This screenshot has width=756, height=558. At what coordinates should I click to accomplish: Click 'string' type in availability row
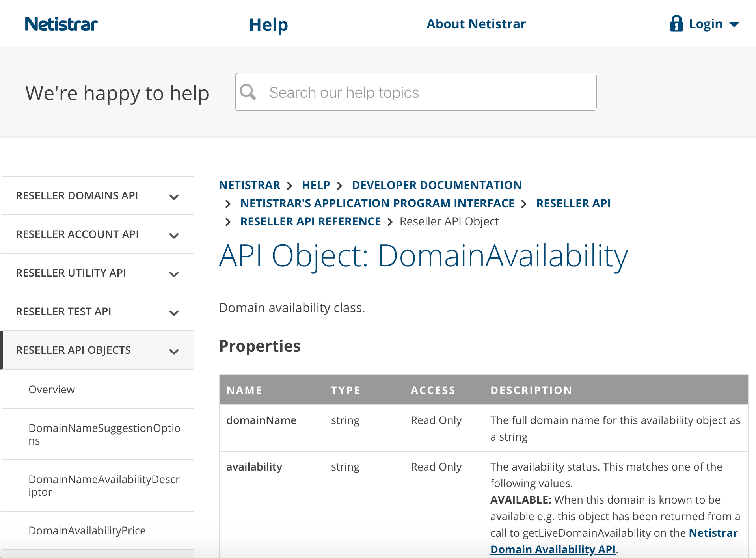[345, 467]
